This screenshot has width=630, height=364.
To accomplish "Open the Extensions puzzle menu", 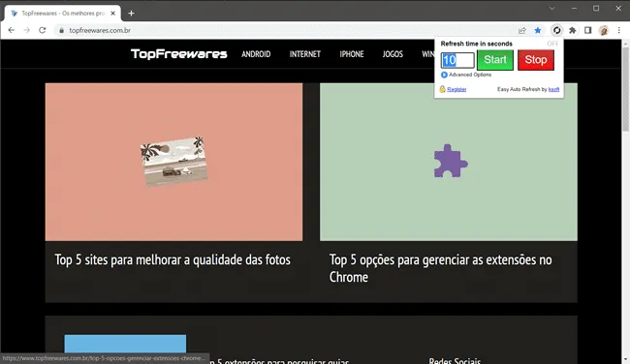I will (x=573, y=31).
